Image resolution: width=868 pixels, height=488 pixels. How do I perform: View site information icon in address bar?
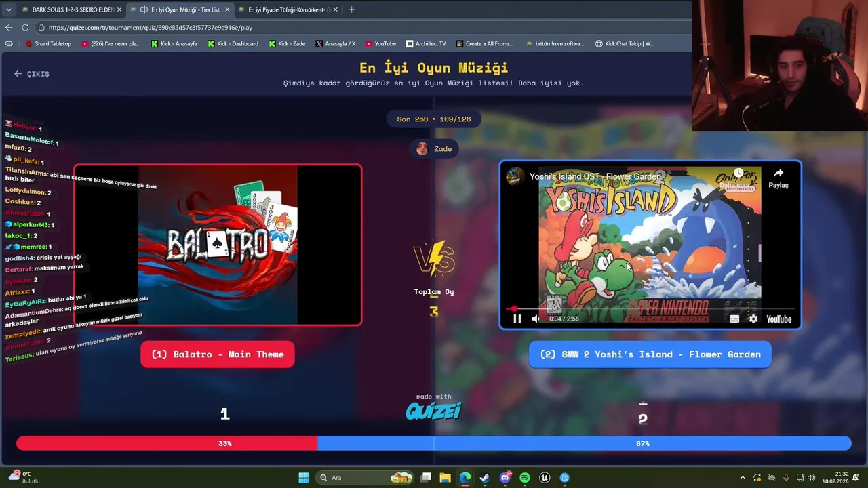pos(41,28)
